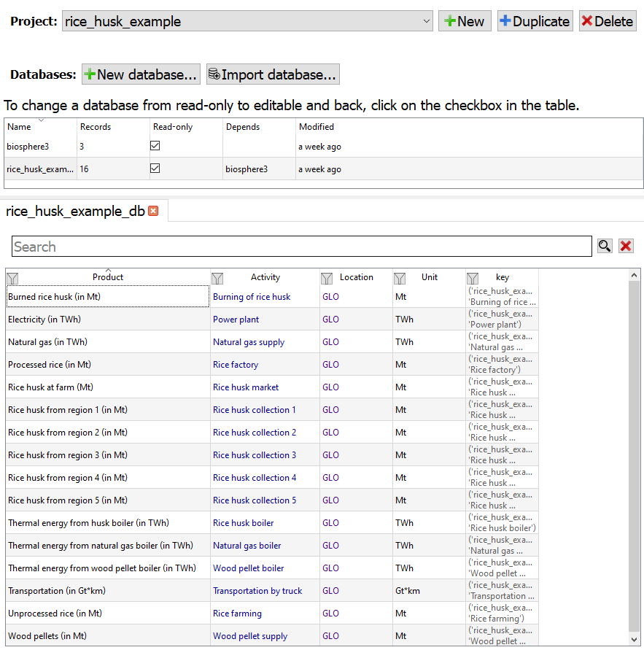This screenshot has width=644, height=650.
Task: Click the vertical scrollbar of activities table
Action: point(634,452)
